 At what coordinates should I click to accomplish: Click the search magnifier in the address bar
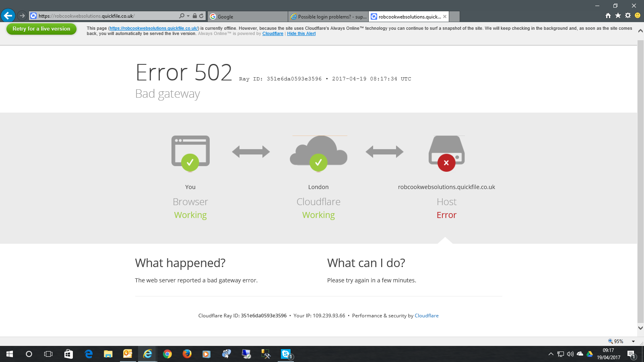pyautogui.click(x=182, y=16)
